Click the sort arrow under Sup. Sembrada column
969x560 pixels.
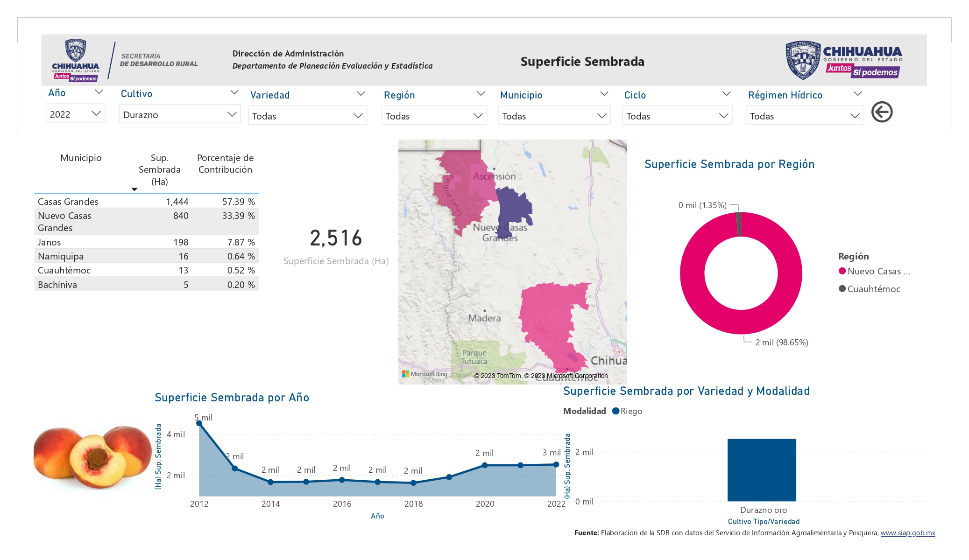pyautogui.click(x=134, y=189)
